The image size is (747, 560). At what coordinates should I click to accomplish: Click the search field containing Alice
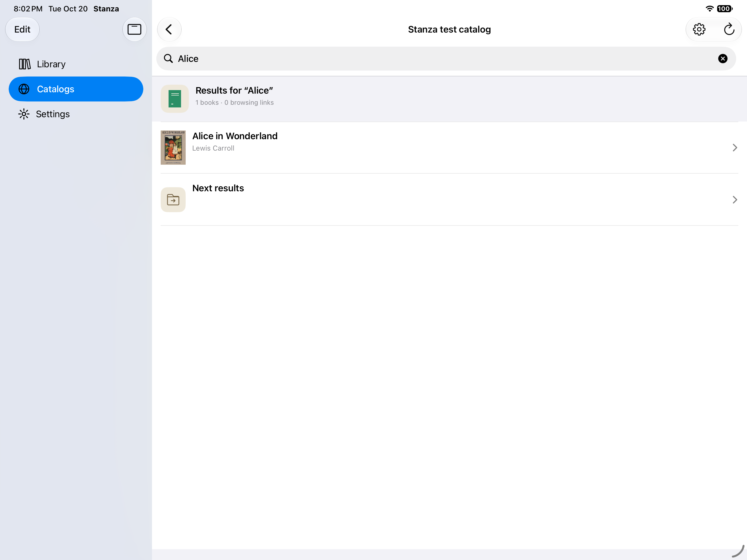446,59
